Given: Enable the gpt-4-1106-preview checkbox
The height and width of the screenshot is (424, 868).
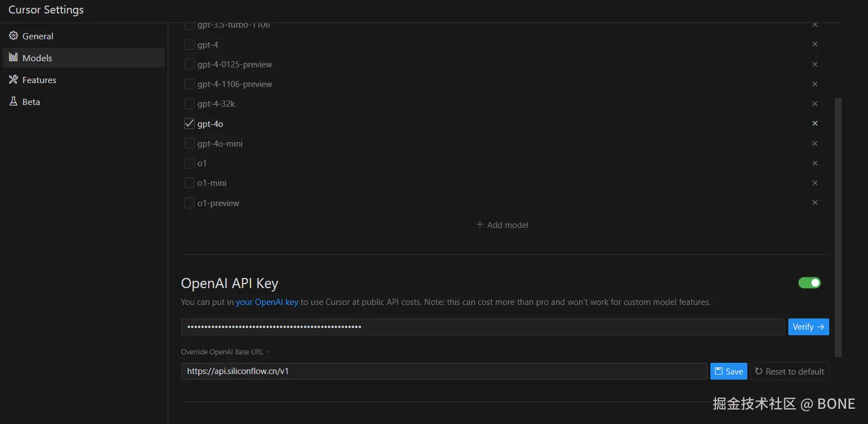Looking at the screenshot, I should (189, 84).
